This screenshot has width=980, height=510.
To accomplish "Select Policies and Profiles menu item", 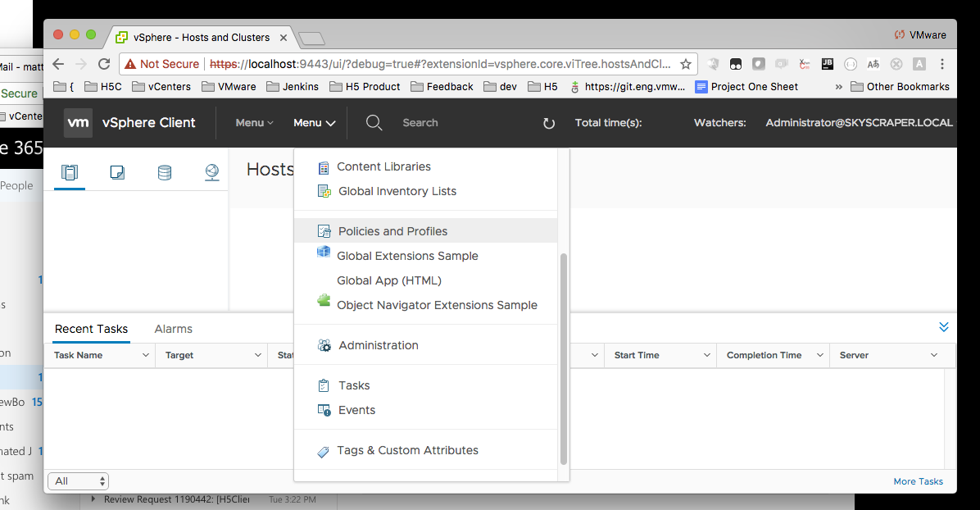I will 425,231.
